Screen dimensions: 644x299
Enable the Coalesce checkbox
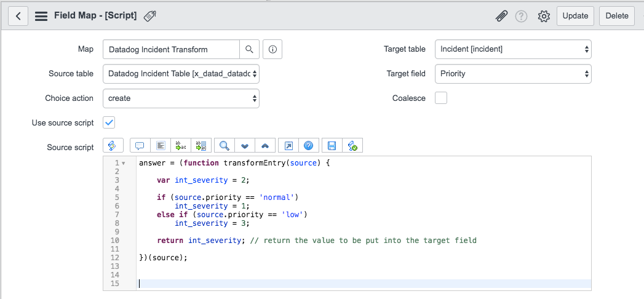pyautogui.click(x=441, y=98)
